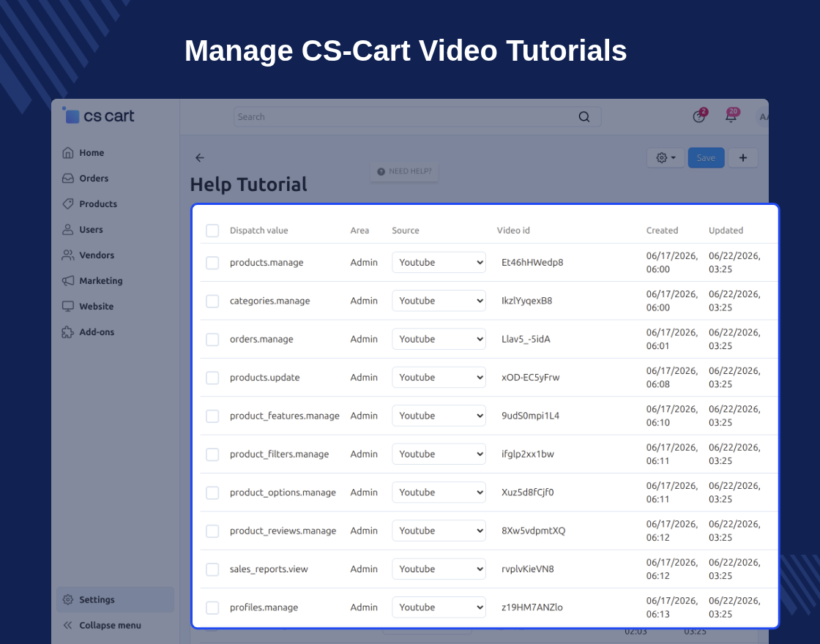The image size is (820, 644).
Task: Click video id Xuz5d8fCjf0 field
Action: tap(528, 493)
